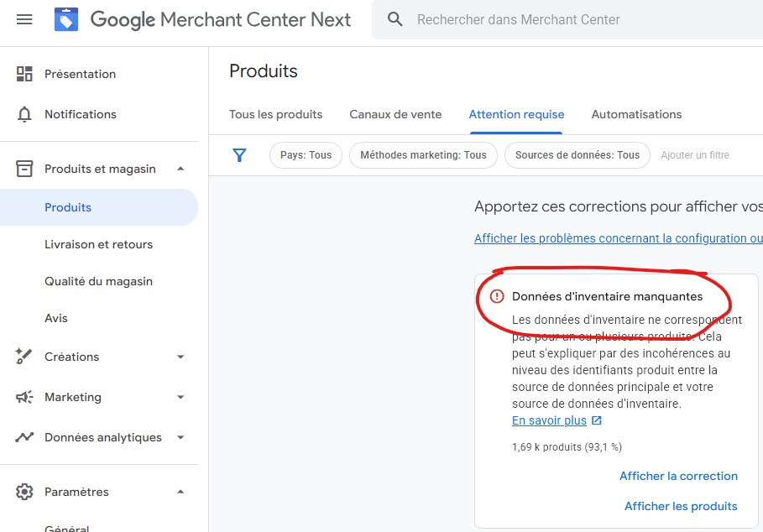Open Sources de données filter chip

click(x=577, y=155)
